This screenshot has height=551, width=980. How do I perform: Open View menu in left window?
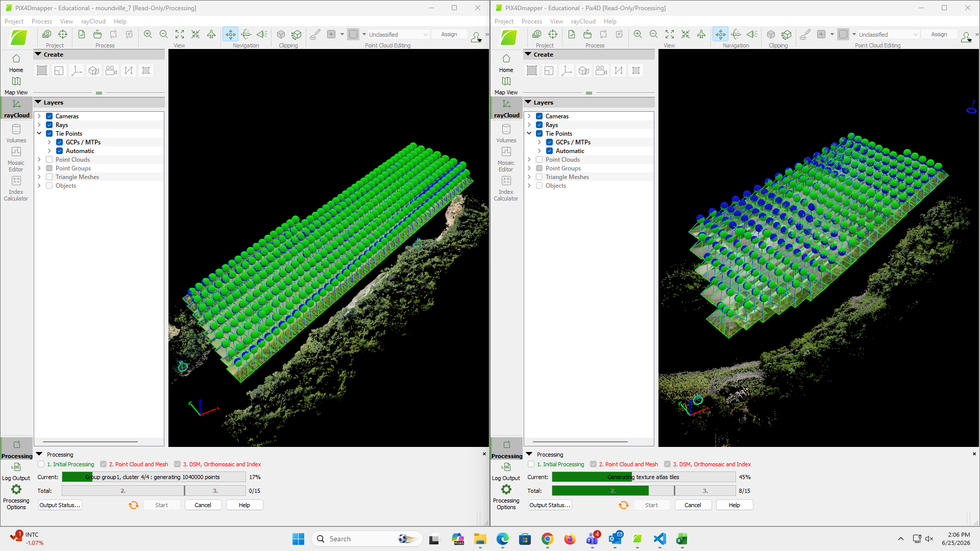(x=66, y=21)
